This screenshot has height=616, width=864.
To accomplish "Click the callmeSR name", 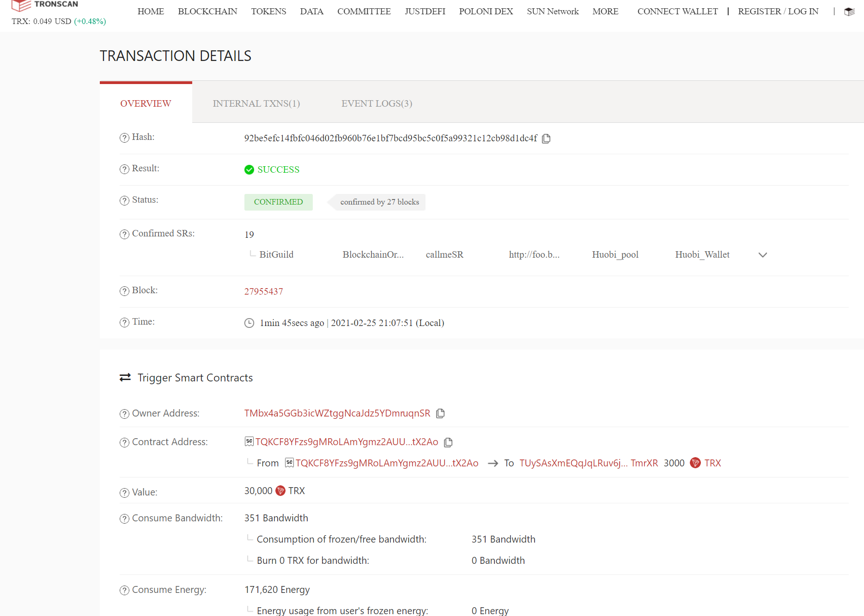I will tap(444, 254).
